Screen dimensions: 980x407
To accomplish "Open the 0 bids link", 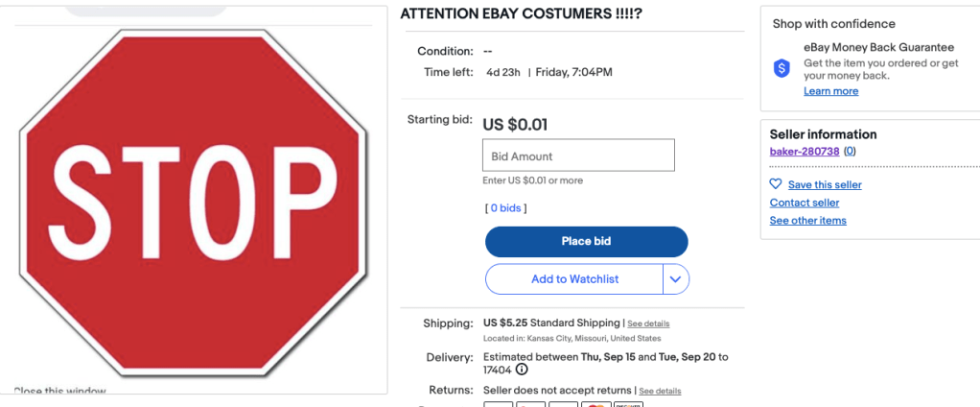I will 505,208.
